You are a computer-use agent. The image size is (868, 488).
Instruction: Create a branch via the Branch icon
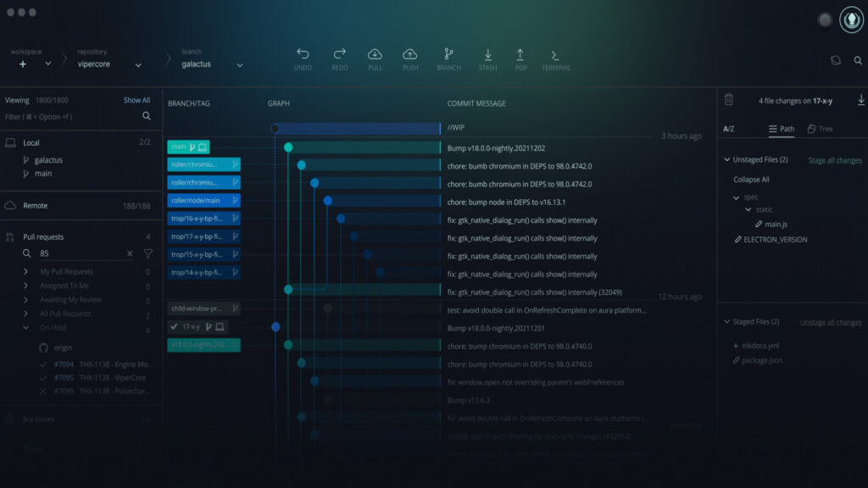448,55
